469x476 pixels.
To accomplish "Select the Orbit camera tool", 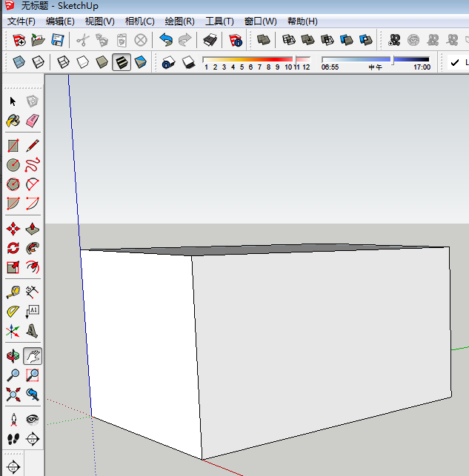I will click(13, 356).
